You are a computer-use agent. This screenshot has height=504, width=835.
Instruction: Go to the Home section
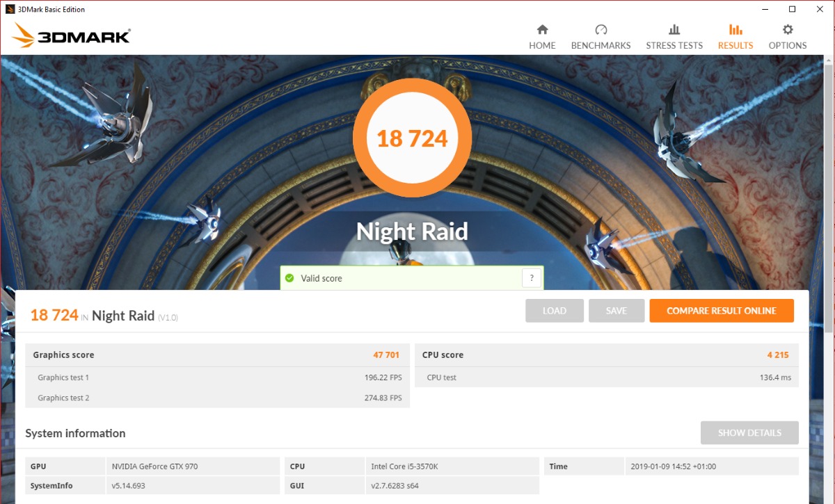click(x=542, y=37)
